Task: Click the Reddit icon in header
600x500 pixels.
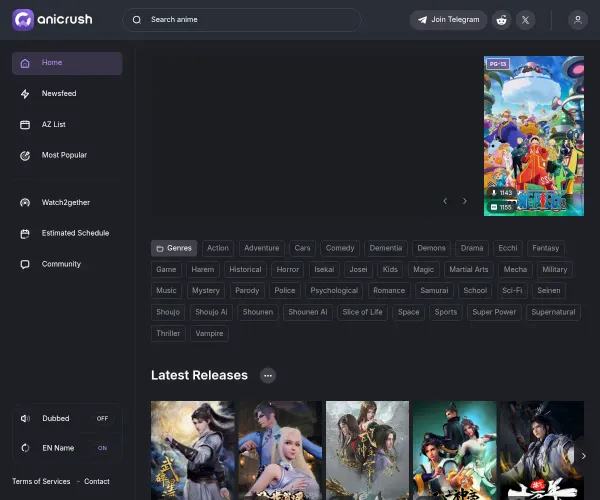Action: (x=501, y=20)
